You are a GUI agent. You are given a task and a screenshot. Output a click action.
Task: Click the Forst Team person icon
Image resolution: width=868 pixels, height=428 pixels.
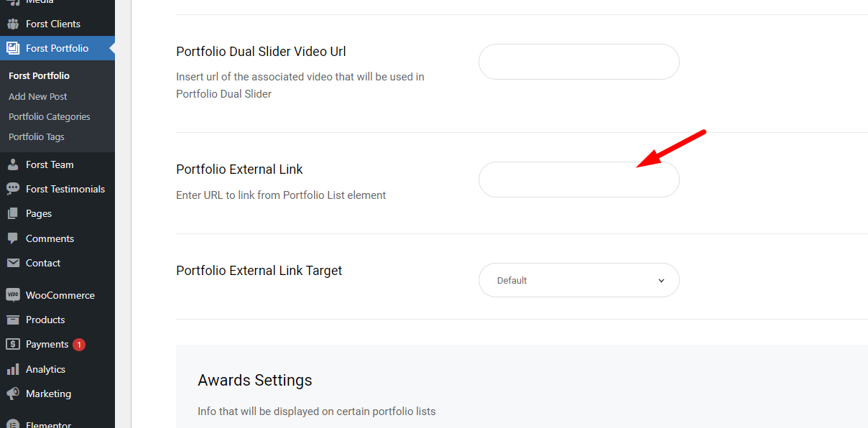(13, 164)
